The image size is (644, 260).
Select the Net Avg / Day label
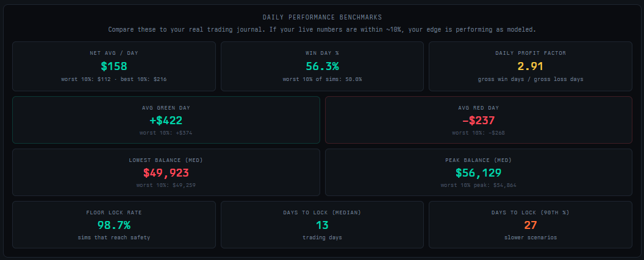coord(114,53)
